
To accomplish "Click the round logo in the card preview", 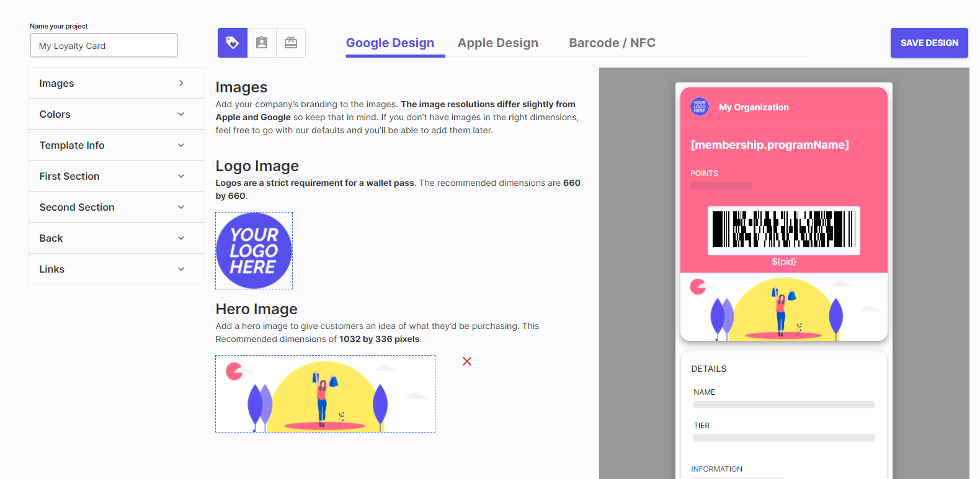I will [700, 107].
